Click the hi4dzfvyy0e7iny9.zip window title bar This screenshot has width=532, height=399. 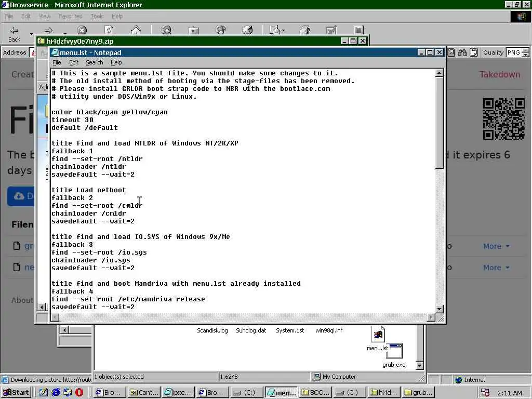click(x=202, y=41)
